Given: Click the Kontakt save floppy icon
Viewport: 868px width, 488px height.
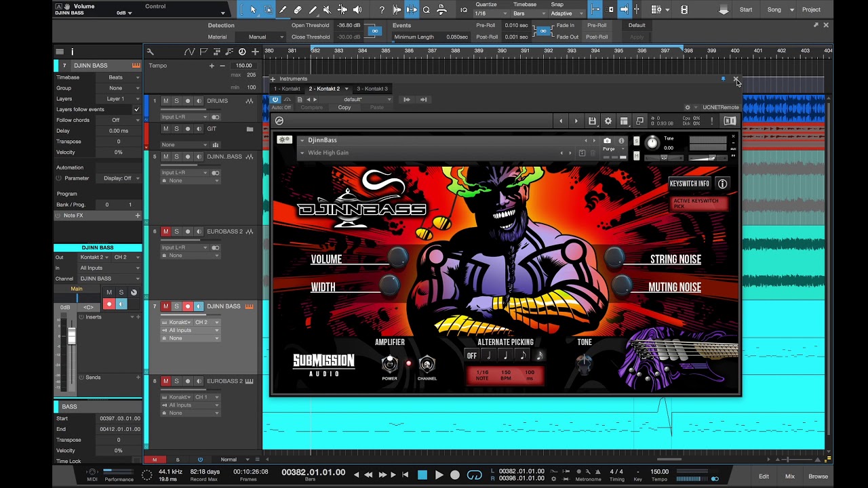Looking at the screenshot, I should [x=592, y=121].
